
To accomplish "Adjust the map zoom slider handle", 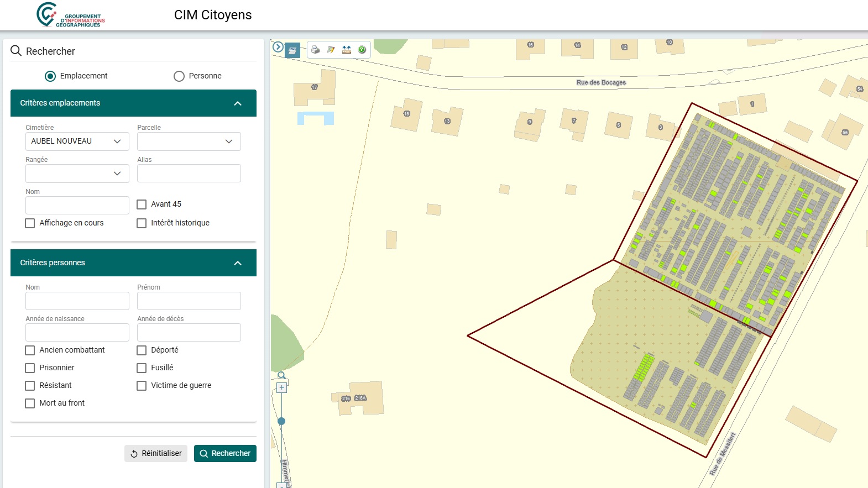I will (281, 421).
